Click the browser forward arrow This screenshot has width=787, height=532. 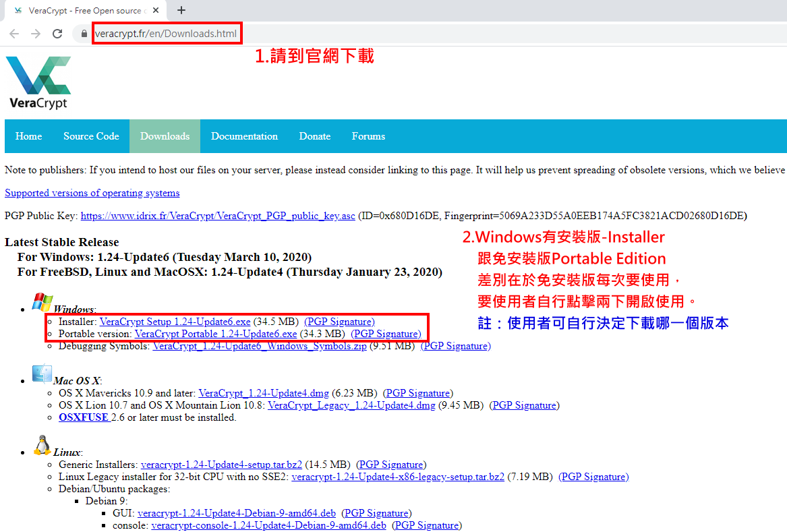pyautogui.click(x=36, y=34)
